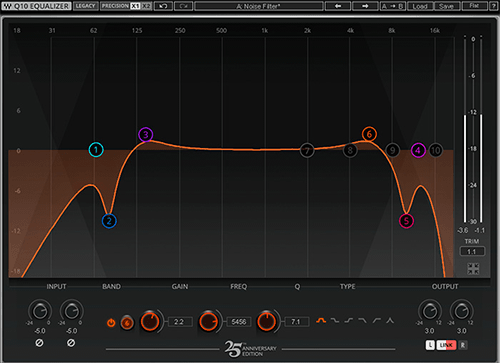
Task: Toggle the band power on/off button
Action: [111, 323]
